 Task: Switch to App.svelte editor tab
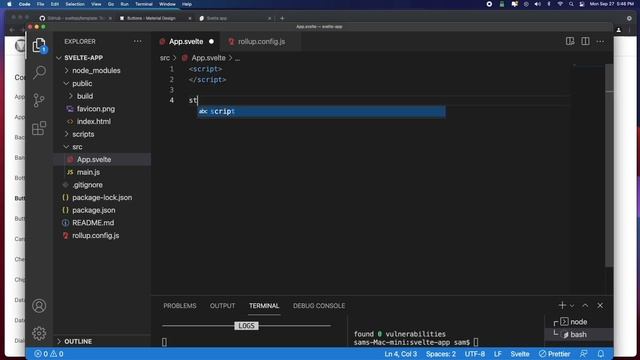tap(186, 42)
